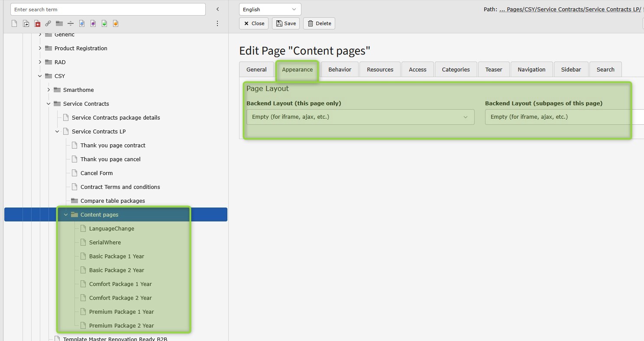Choose the external link page icon

(48, 23)
